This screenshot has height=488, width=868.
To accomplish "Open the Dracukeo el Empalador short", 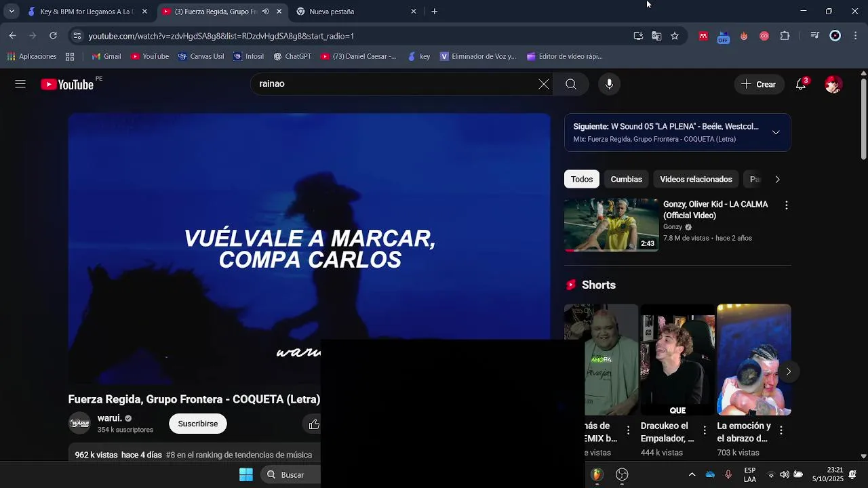I will click(x=677, y=359).
